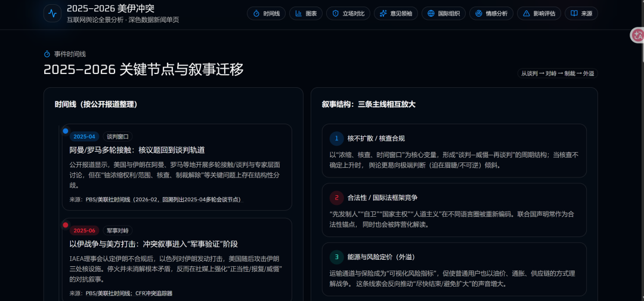Click the pulse logo icon beside the site title
Screen dimensions: 644x301
point(52,13)
